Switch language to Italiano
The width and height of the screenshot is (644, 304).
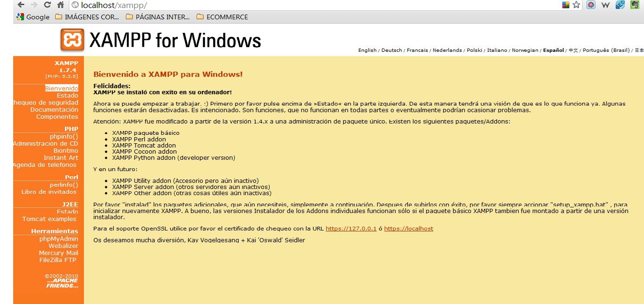497,50
